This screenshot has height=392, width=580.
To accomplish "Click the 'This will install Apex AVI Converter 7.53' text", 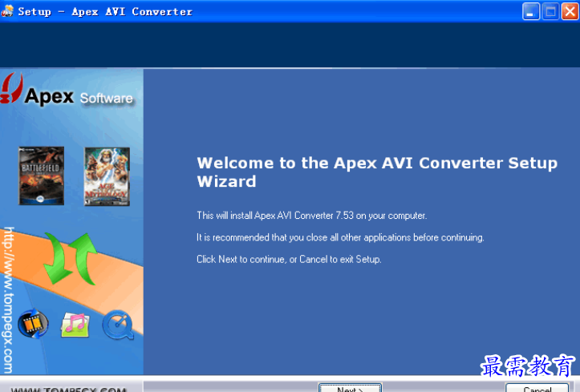I will click(312, 216).
